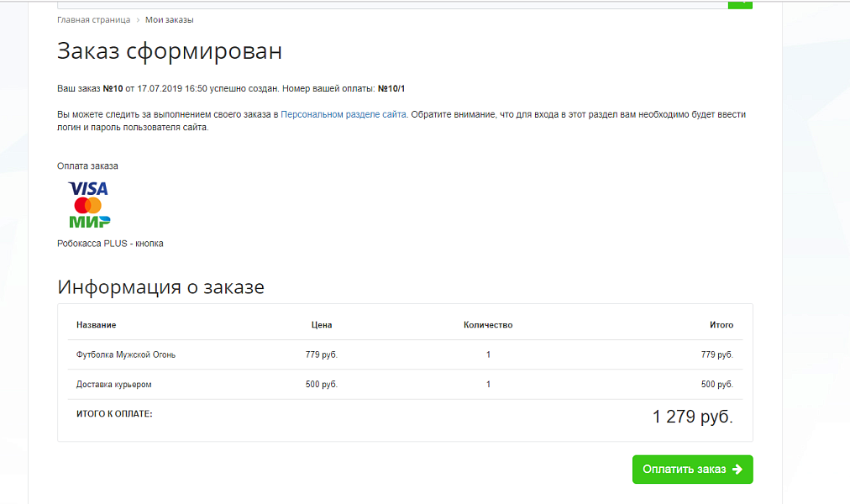Click the Название column header
Viewport: 850px width, 504px height.
coord(96,325)
